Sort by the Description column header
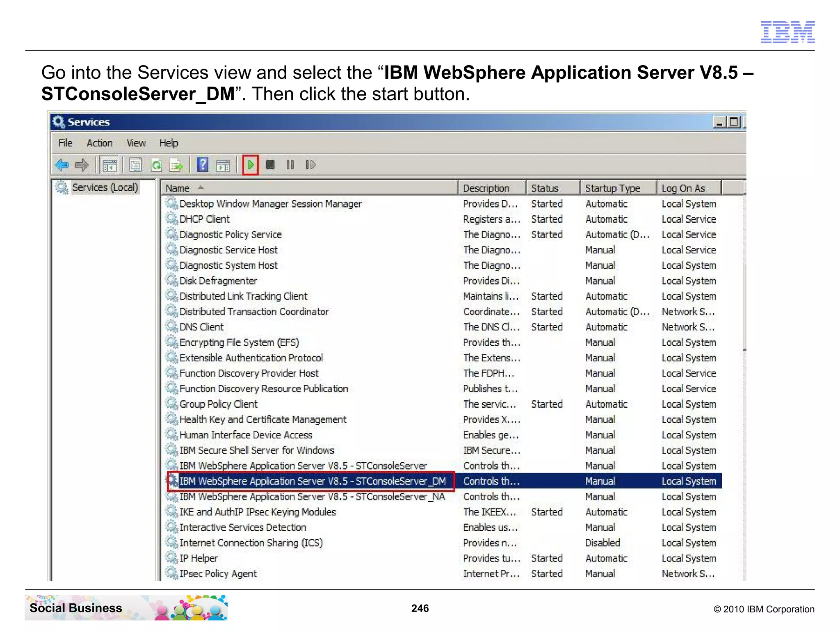Viewport: 840px width, 630px height. point(492,188)
